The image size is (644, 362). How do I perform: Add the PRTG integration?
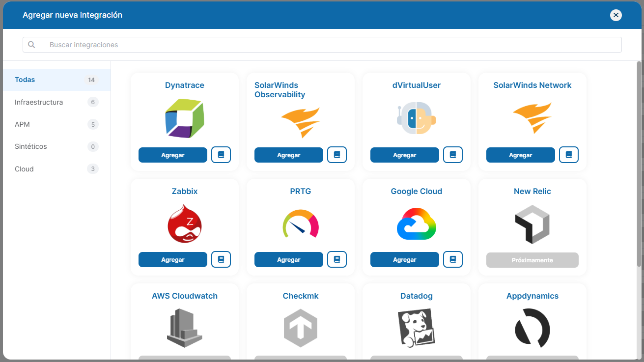[289, 259]
